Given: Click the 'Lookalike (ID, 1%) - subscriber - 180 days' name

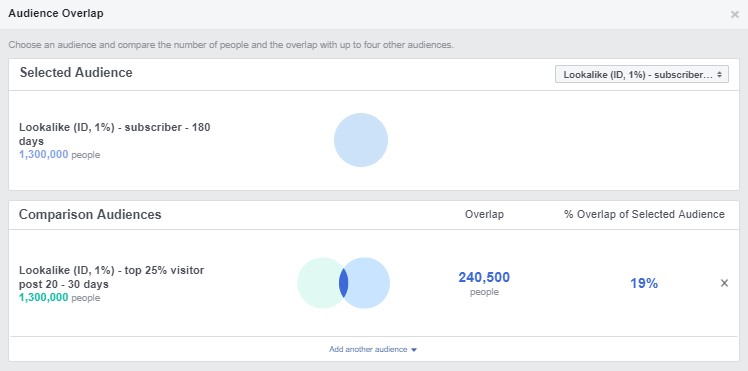Looking at the screenshot, I should 114,134.
